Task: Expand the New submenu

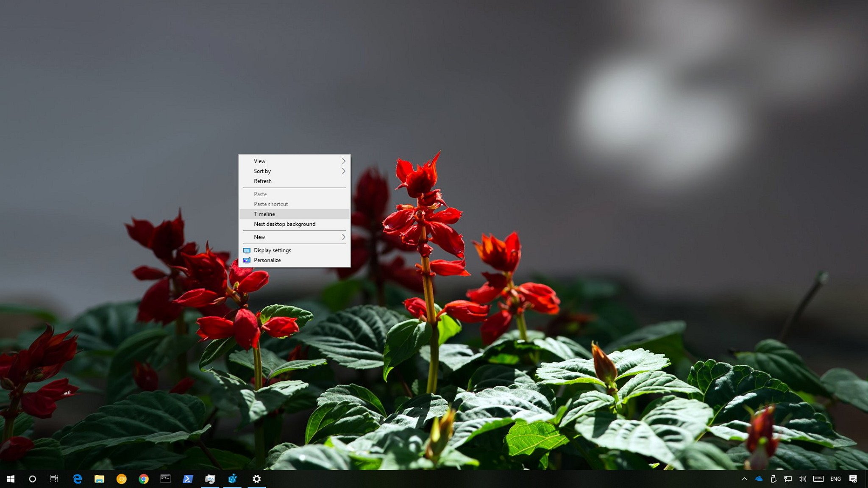Action: click(294, 236)
